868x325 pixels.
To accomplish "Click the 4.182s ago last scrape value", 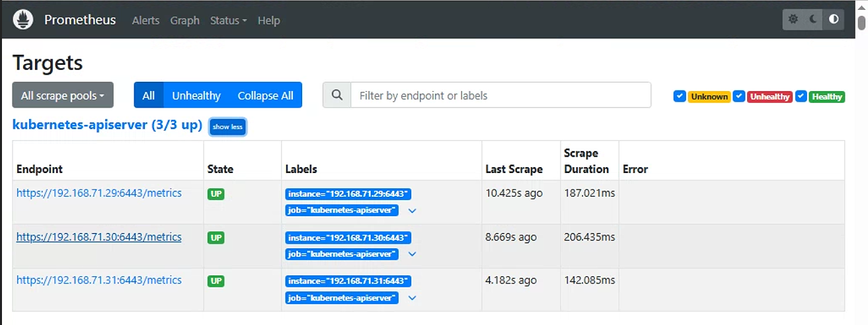I will click(511, 280).
